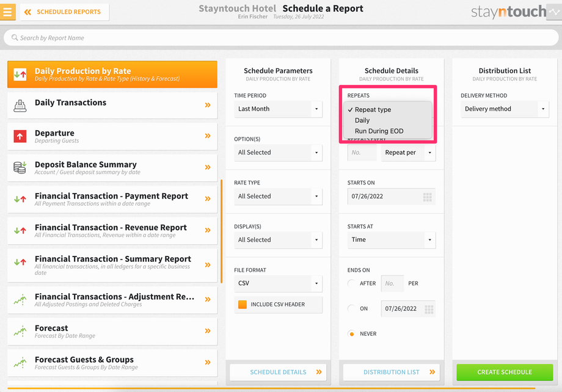
Task: Click the Forecast Guests & Groups chart icon
Action: [x=20, y=363]
